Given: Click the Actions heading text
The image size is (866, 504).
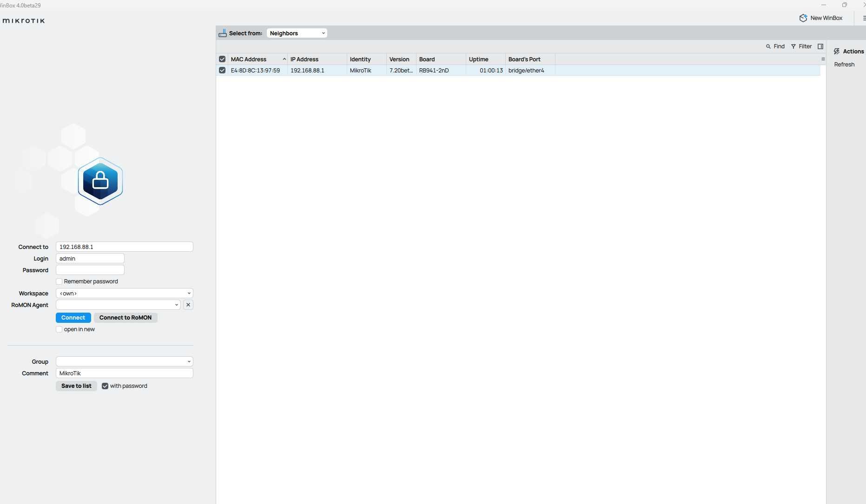Looking at the screenshot, I should pyautogui.click(x=853, y=52).
